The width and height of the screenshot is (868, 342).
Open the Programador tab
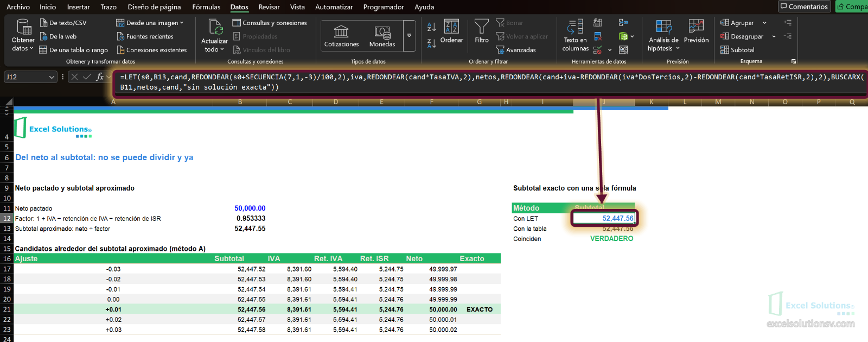384,7
